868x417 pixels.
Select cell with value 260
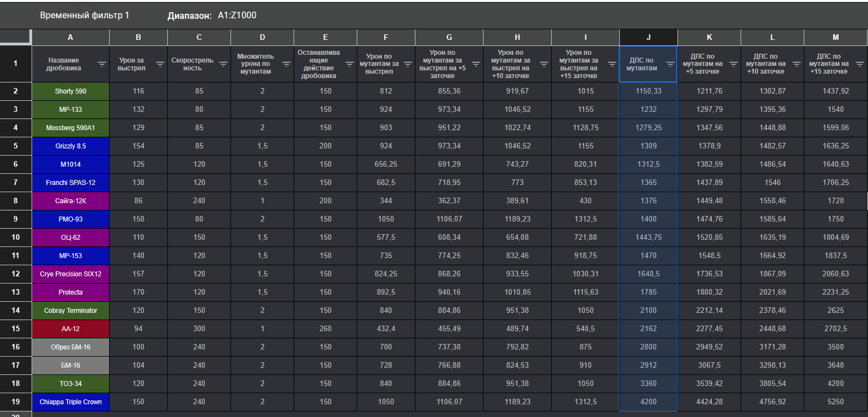[x=325, y=328]
